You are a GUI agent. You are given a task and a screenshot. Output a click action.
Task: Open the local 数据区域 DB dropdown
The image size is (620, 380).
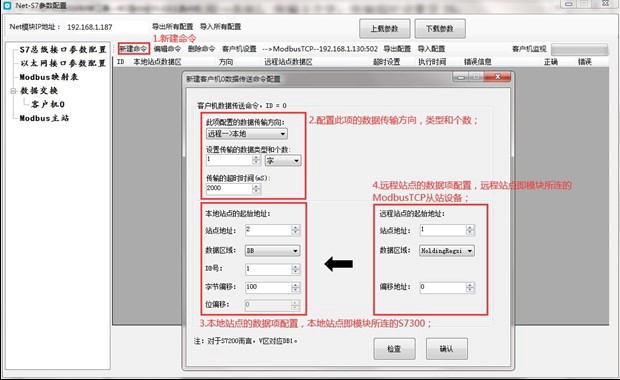click(272, 251)
